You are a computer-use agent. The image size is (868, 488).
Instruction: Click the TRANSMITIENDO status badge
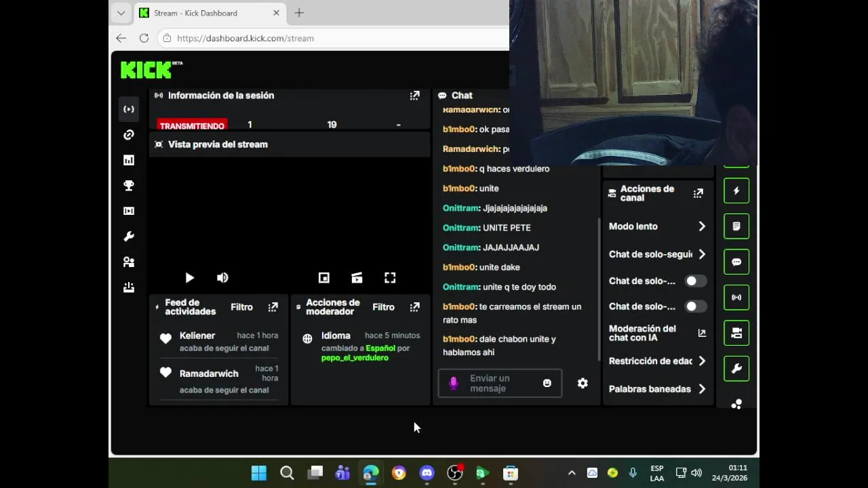192,125
